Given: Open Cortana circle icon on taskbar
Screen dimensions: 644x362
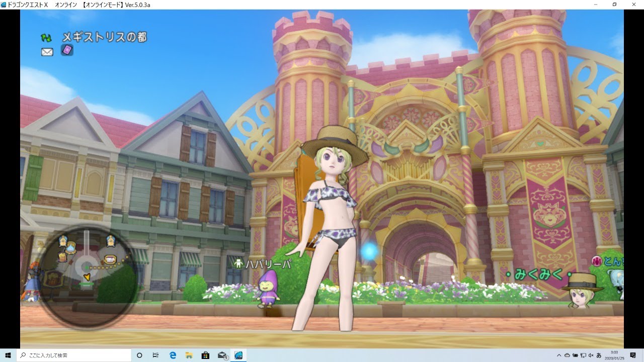Looking at the screenshot, I should point(140,355).
